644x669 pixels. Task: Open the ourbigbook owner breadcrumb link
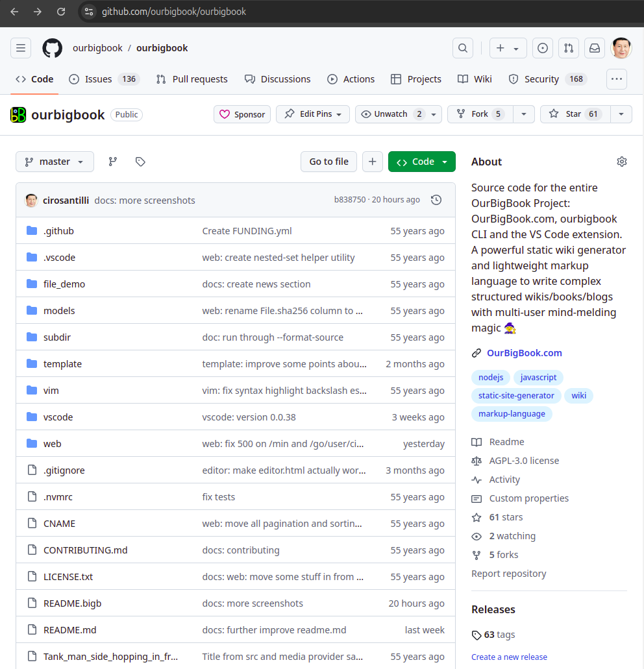97,48
